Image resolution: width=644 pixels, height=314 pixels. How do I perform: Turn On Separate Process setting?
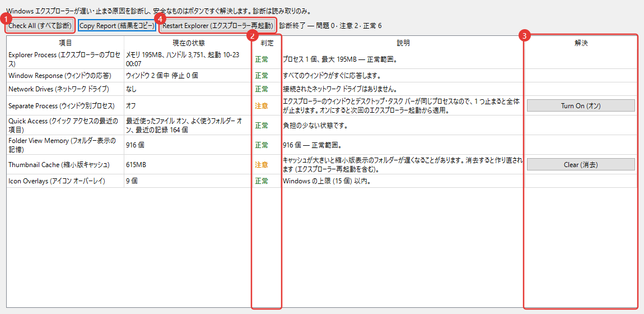coord(581,105)
